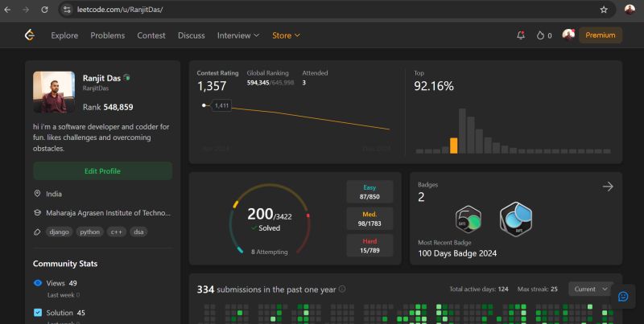Click the 100 Days Badge 2024 label
644x324 pixels.
click(457, 253)
